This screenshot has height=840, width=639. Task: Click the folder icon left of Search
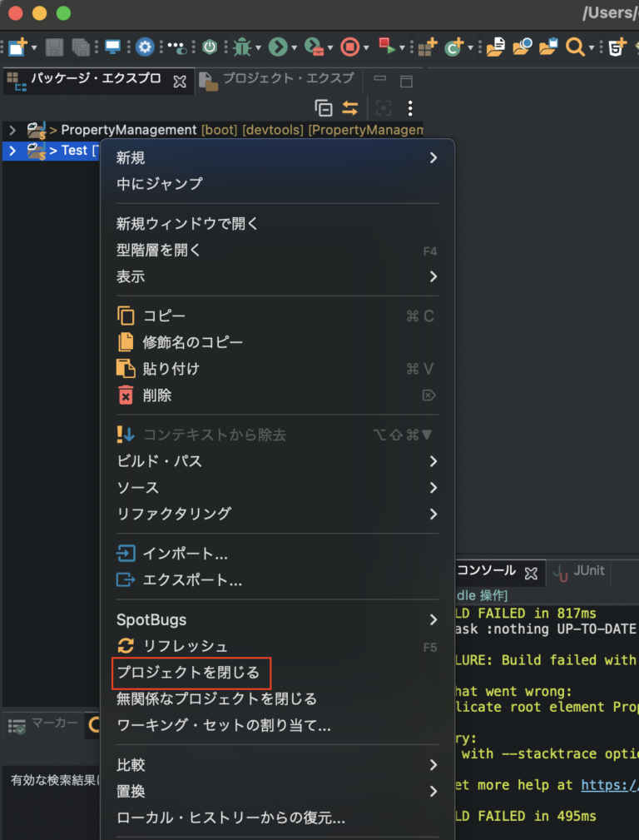point(548,47)
